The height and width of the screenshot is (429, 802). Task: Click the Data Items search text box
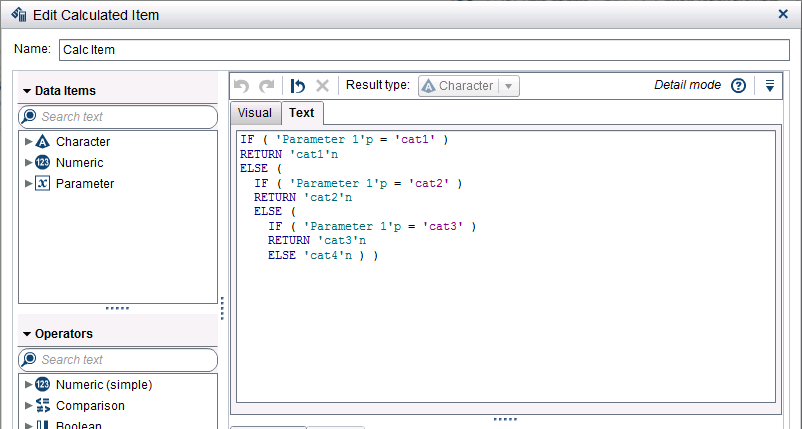[x=125, y=117]
